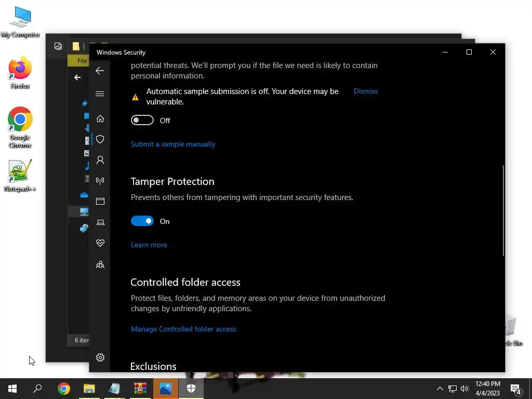Switch to File Explorer on taskbar

point(89,389)
